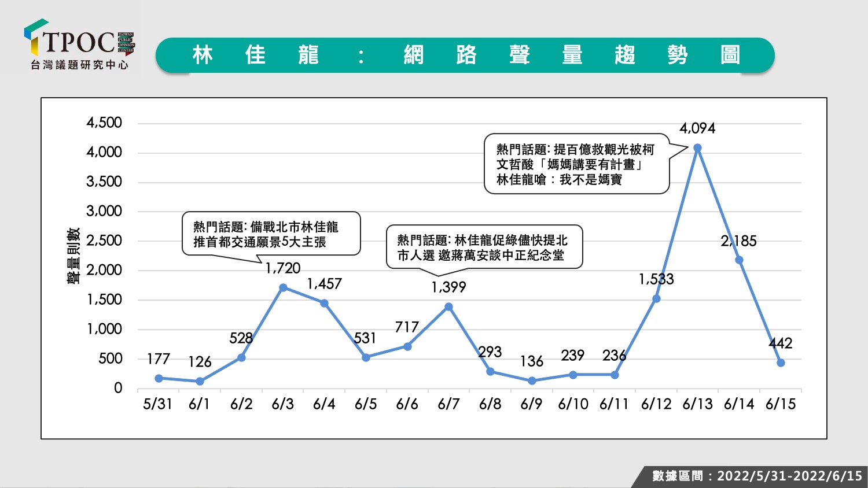Click the 台灣議題研究中心 caption text
868x488 pixels.
click(x=80, y=65)
